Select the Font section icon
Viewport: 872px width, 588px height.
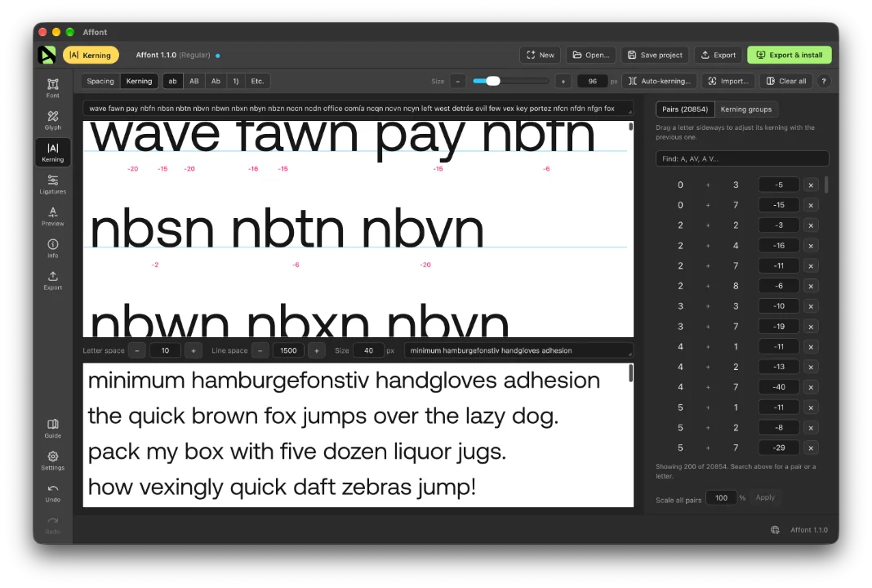[x=53, y=88]
